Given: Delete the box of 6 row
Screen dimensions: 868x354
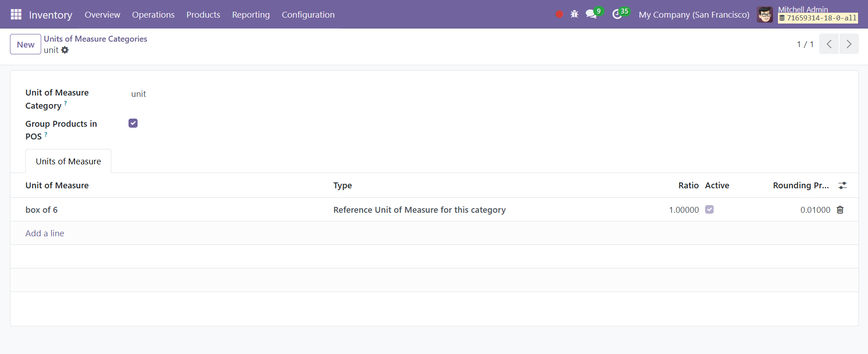Looking at the screenshot, I should [840, 210].
